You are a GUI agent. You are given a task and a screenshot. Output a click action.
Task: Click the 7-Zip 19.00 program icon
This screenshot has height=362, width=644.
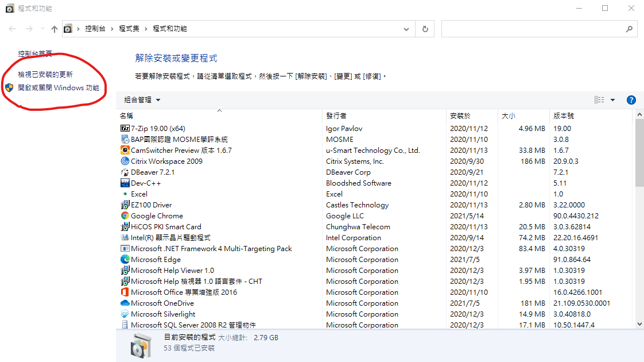[125, 128]
